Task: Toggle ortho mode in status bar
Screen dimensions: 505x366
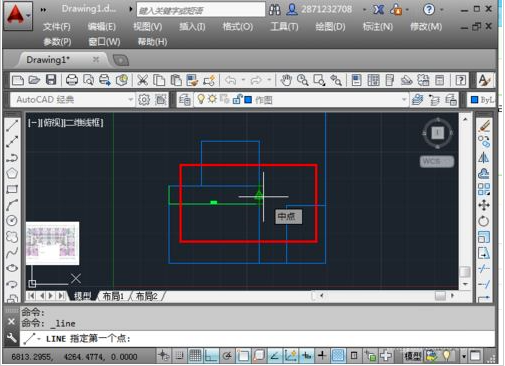Action: 211,356
